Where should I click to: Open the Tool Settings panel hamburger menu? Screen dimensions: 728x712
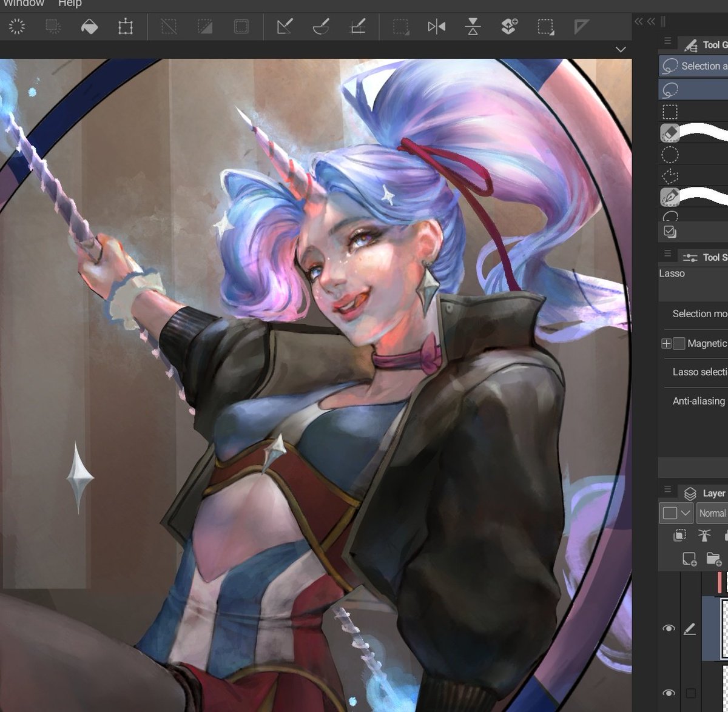pos(667,254)
